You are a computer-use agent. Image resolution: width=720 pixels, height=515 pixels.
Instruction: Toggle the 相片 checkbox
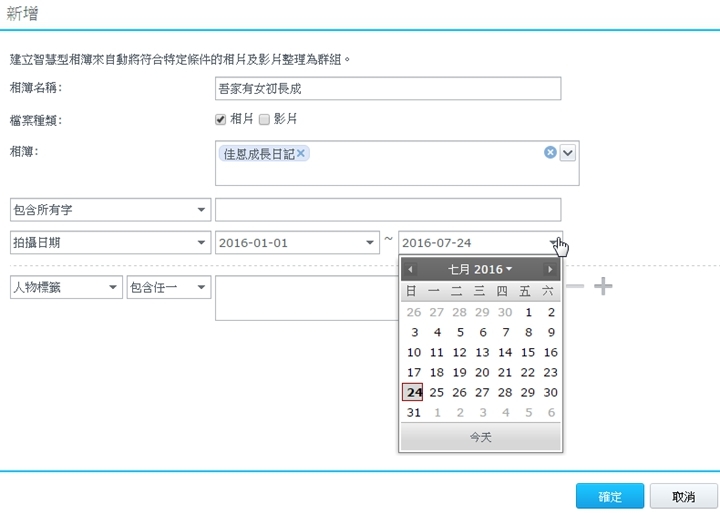point(221,119)
